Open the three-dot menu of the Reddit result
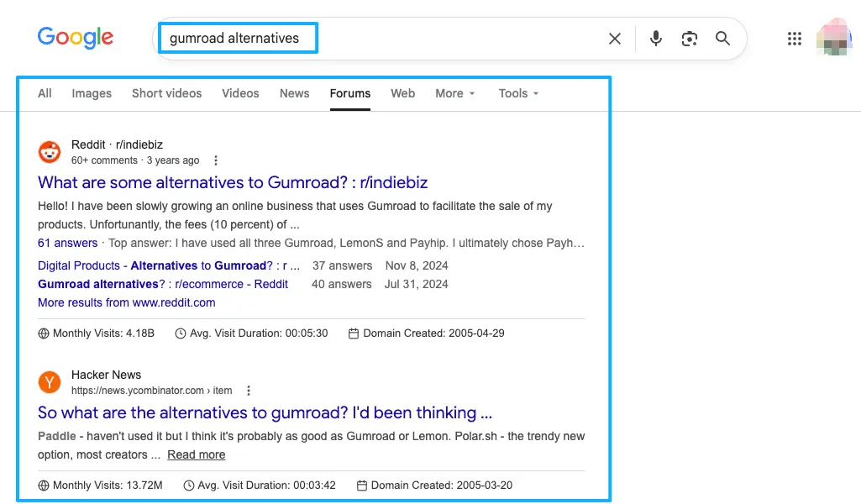The image size is (861, 504). coord(216,160)
